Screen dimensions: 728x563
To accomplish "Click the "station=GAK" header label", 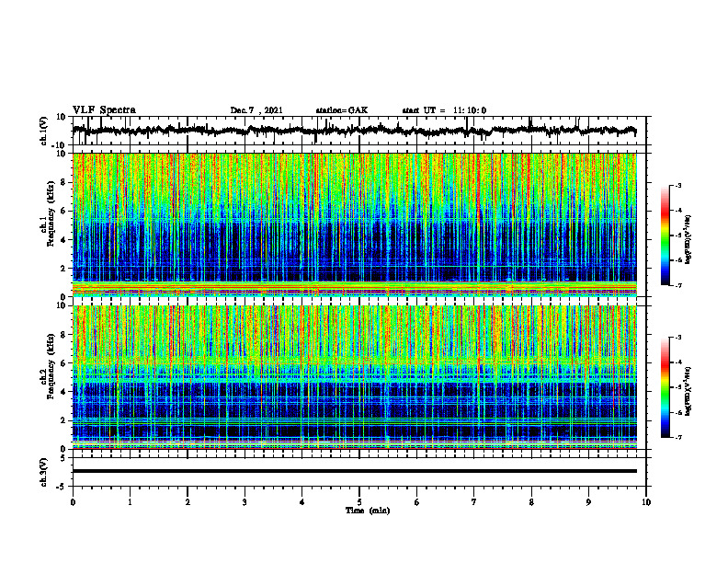I will [342, 110].
